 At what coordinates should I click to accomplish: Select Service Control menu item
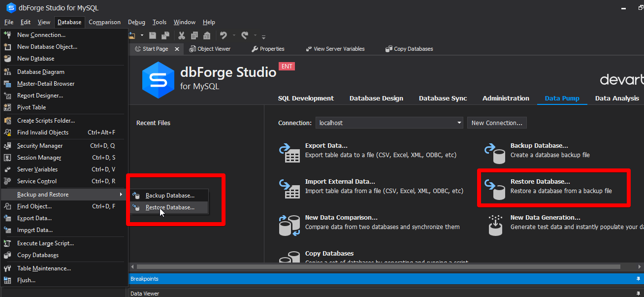[64, 181]
